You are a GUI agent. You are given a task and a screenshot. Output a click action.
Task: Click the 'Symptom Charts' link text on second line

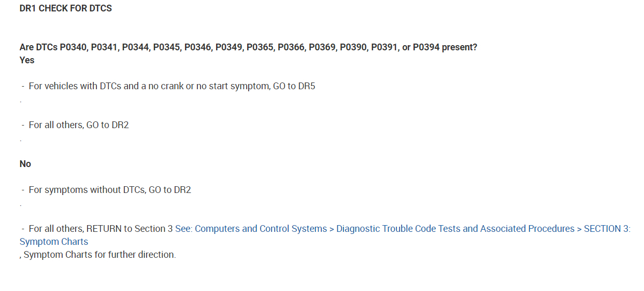click(54, 242)
